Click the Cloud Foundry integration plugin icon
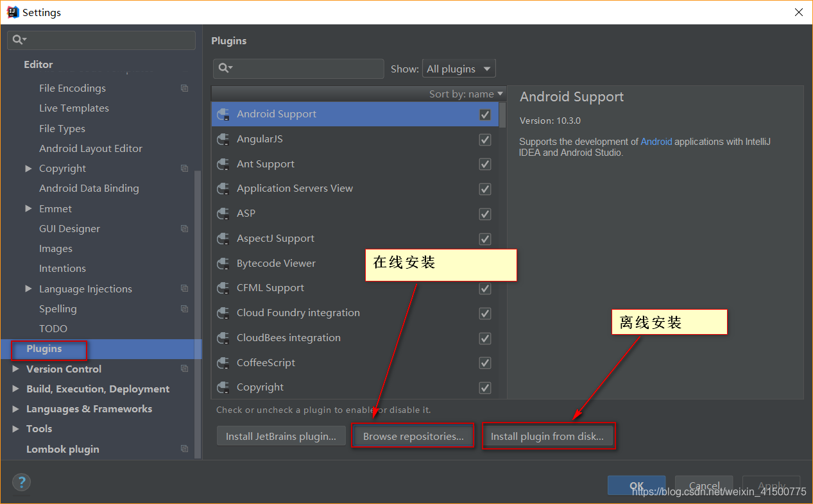Screen dimensions: 813x504 (x=223, y=313)
